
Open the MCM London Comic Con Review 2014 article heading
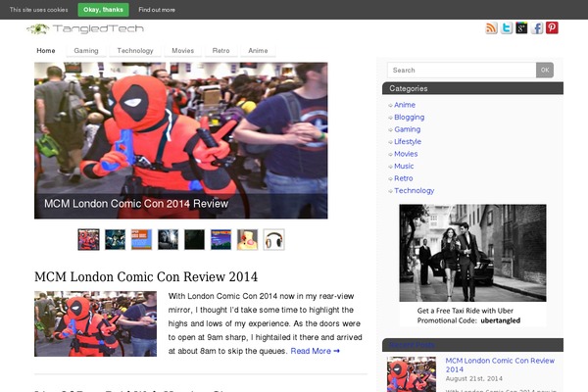click(x=146, y=276)
